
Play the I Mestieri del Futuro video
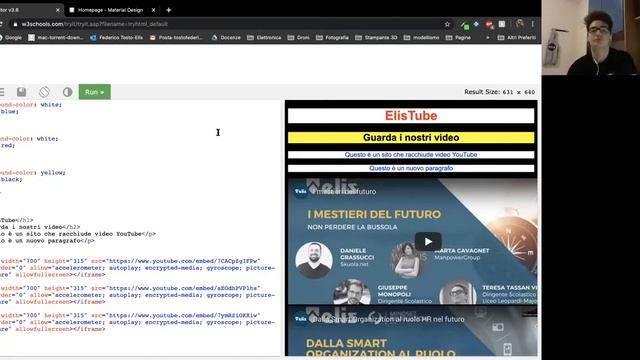coord(428,242)
